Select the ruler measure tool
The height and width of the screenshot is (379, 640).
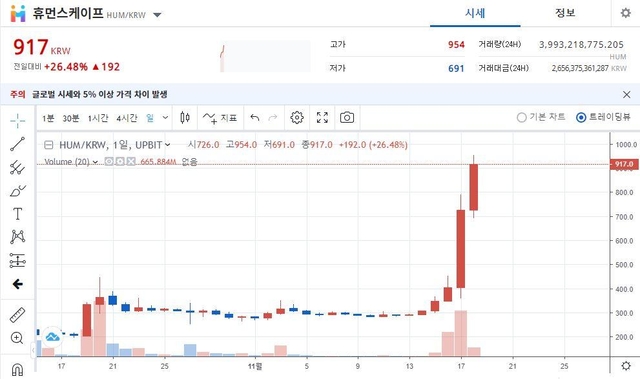[18, 315]
